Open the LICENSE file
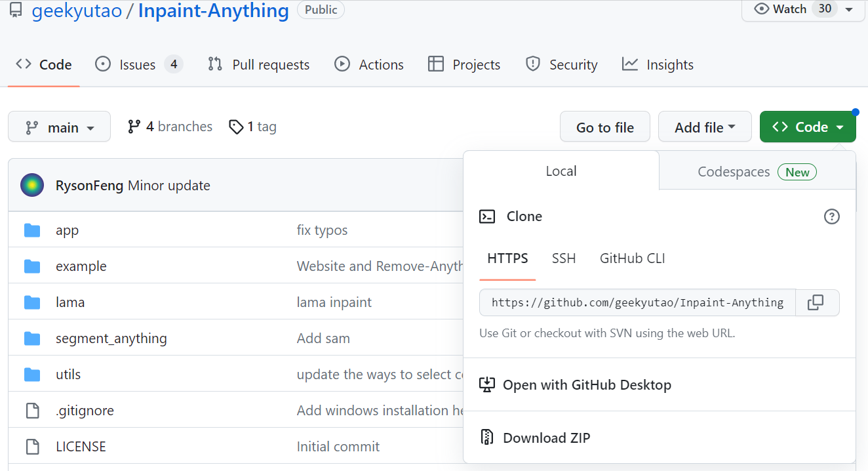This screenshot has width=868, height=471. (x=81, y=447)
